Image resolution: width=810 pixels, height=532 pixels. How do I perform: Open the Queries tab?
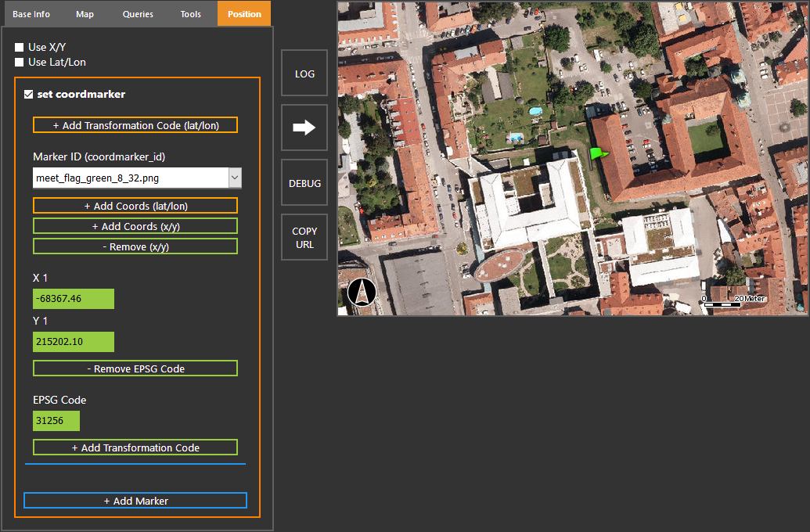point(137,13)
